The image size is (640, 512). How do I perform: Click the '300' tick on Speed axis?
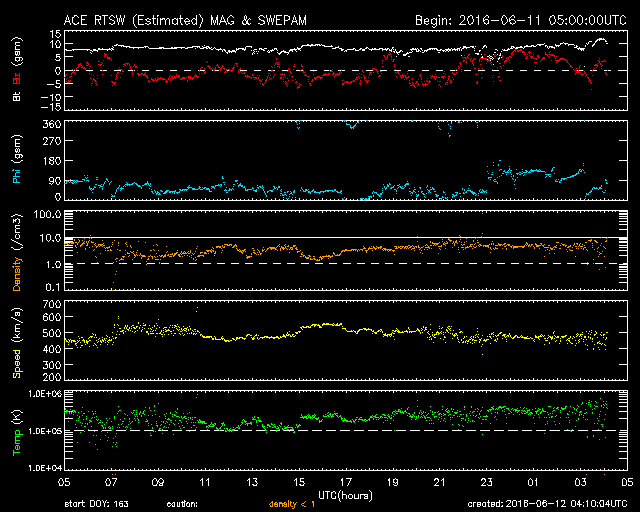(52, 365)
